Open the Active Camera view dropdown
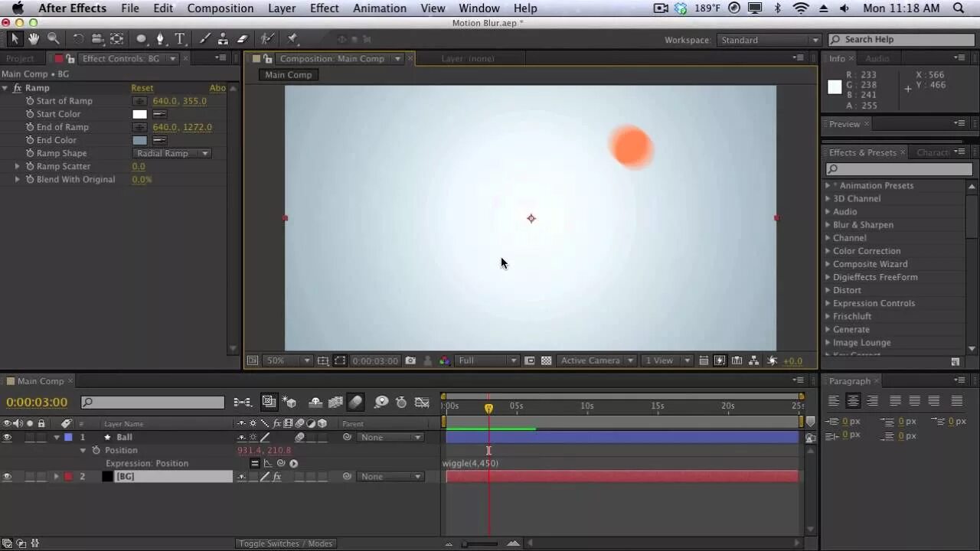Screen dimensions: 980x551 point(598,360)
